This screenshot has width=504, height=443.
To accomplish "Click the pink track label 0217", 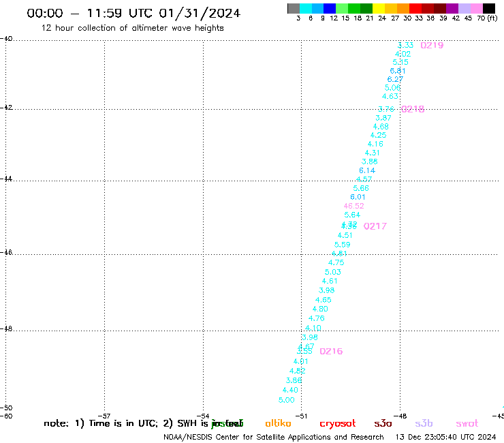I will (375, 226).
